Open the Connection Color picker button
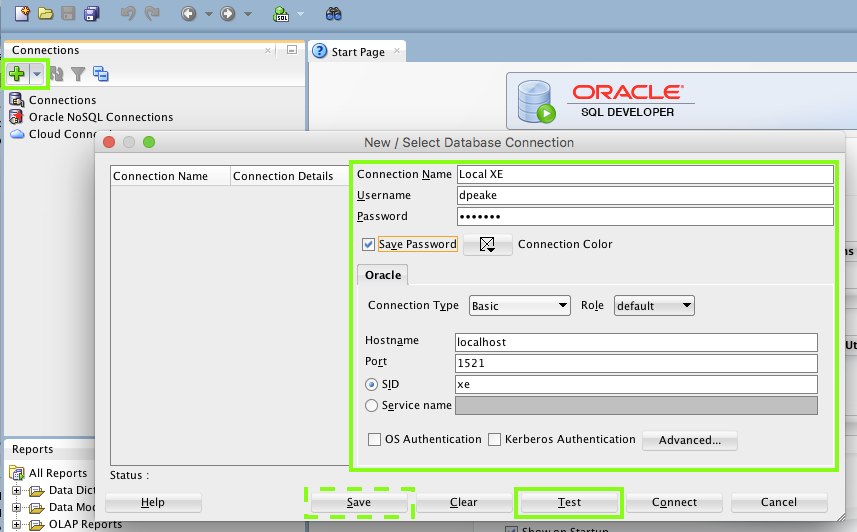857x532 pixels. (x=488, y=244)
